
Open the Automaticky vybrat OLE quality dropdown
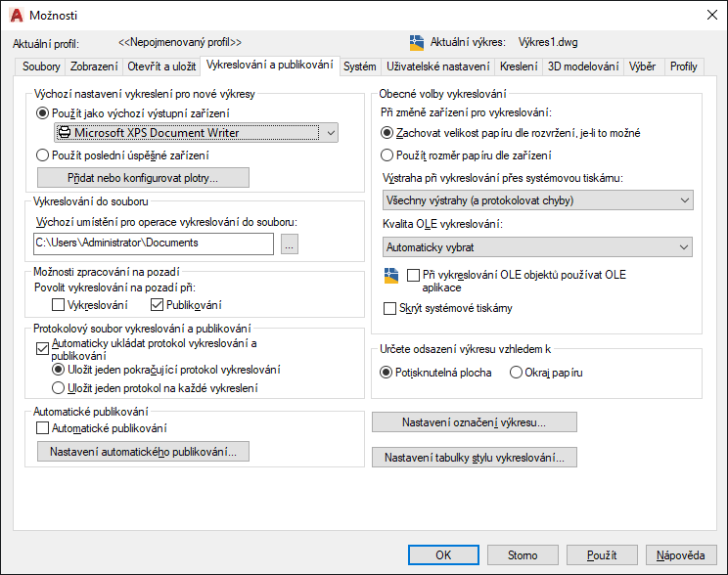click(x=538, y=247)
